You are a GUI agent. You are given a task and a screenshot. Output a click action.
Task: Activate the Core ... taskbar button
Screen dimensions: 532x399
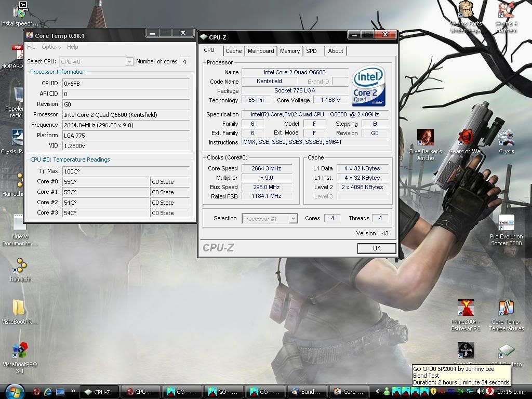pos(349,392)
